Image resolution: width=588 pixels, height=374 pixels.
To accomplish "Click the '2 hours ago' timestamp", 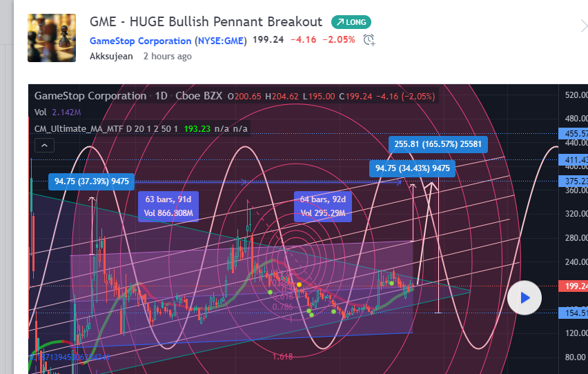I will click(167, 57).
